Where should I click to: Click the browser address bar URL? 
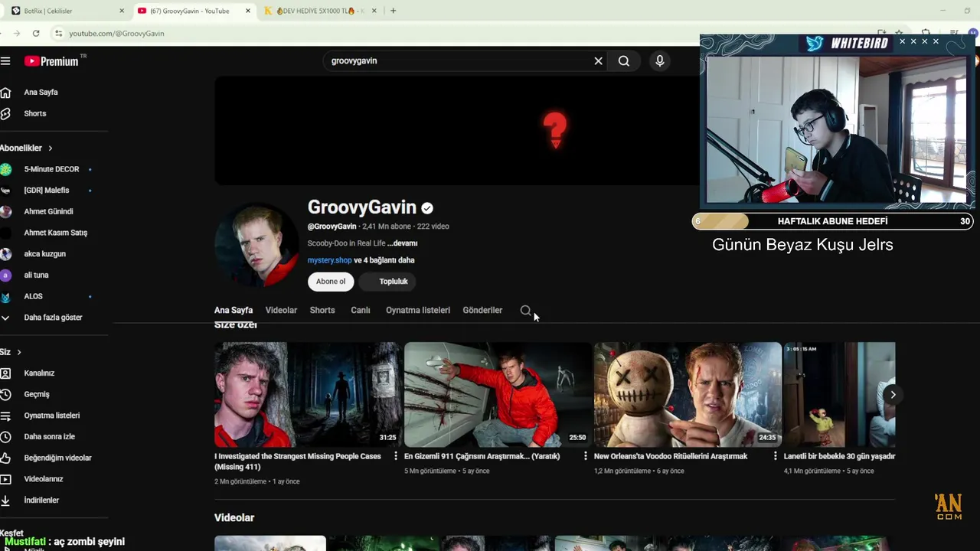116,34
